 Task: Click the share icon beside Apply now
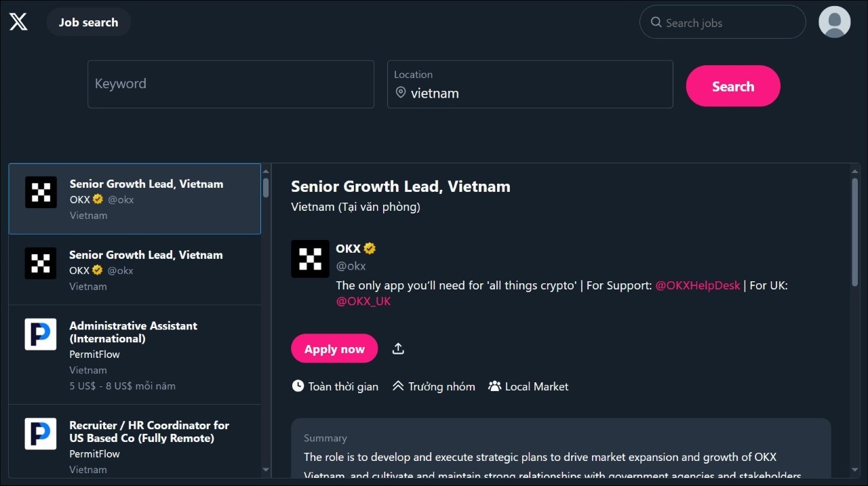pos(398,348)
